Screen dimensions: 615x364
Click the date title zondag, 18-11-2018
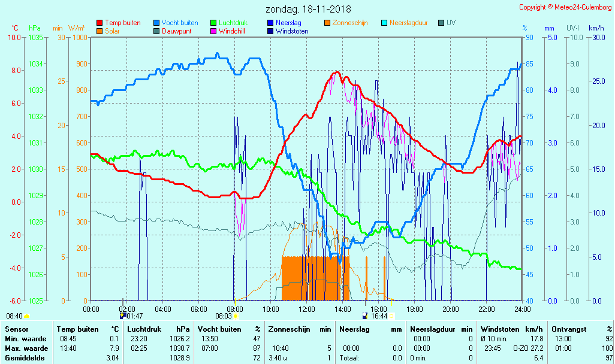[x=308, y=9]
